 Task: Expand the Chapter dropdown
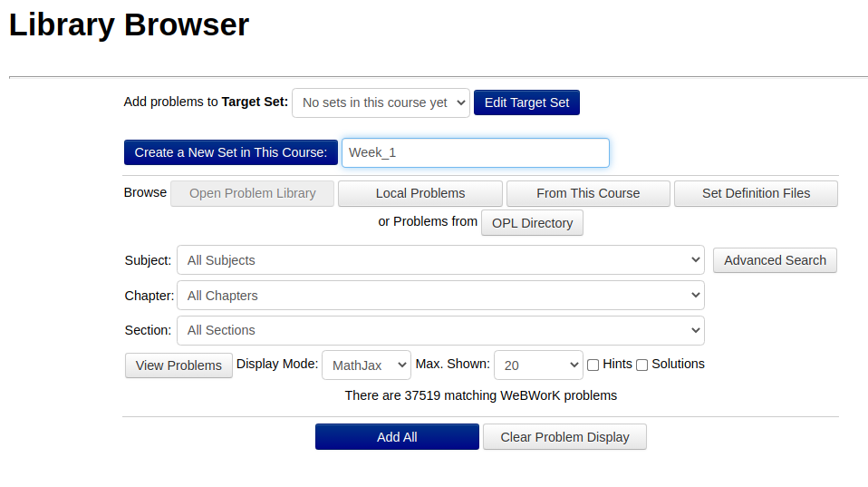440,296
